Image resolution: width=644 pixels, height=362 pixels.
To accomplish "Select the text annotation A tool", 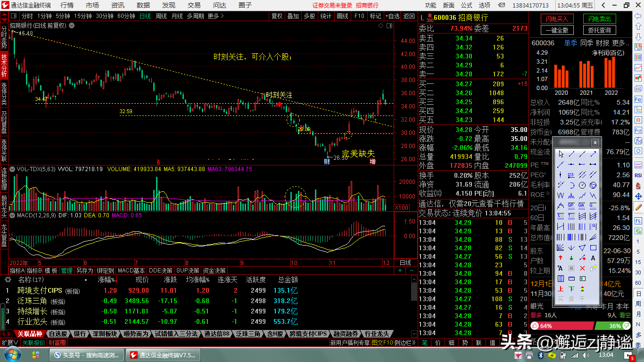I will (x=593, y=257).
